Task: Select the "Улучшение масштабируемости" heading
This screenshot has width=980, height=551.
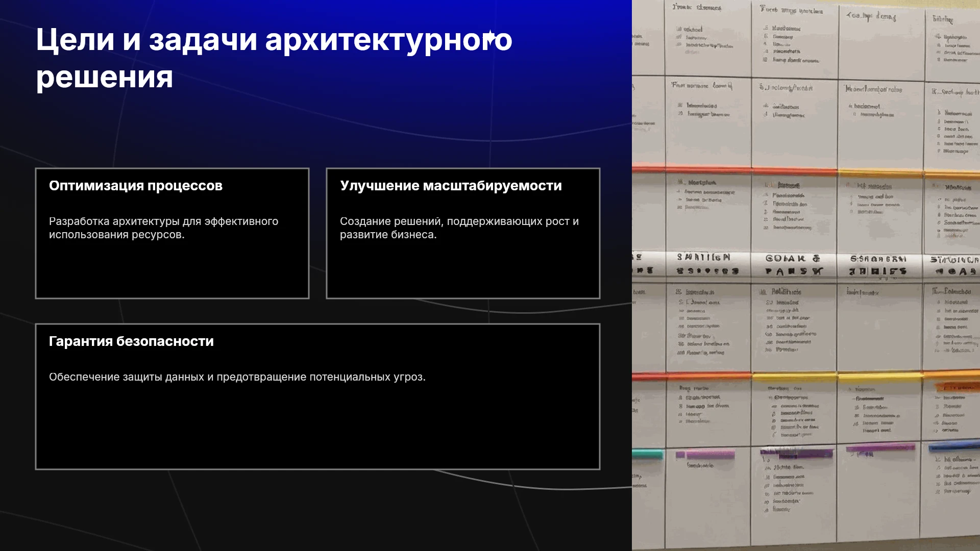Action: (451, 186)
